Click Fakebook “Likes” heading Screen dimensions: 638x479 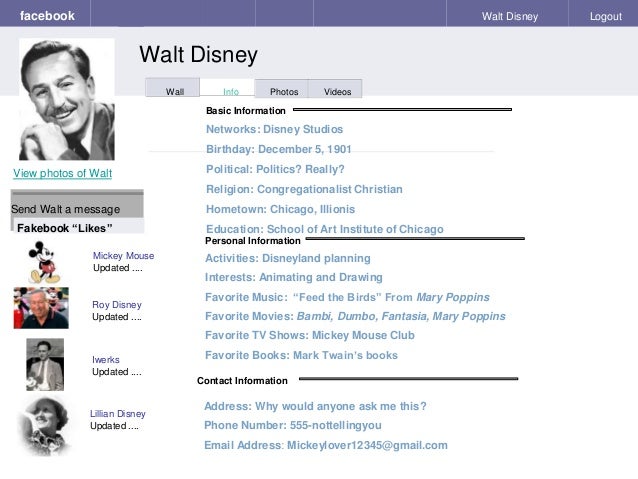pos(65,228)
